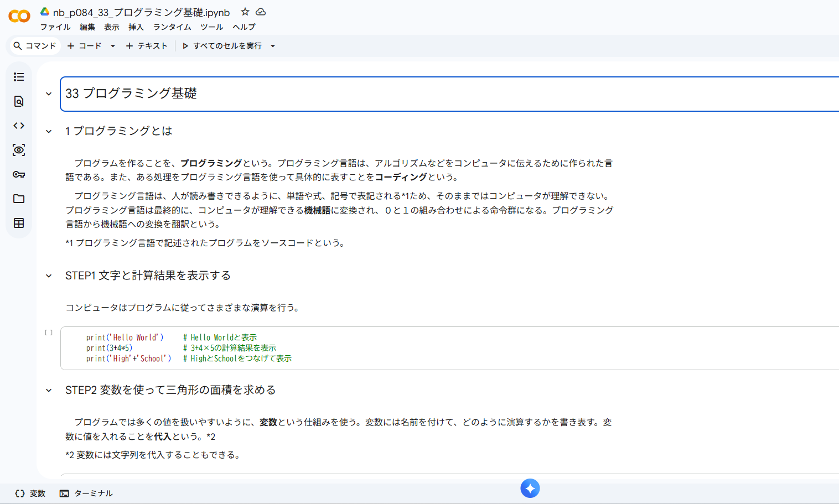Open the data table sidebar icon
The width and height of the screenshot is (839, 504).
coord(19,223)
